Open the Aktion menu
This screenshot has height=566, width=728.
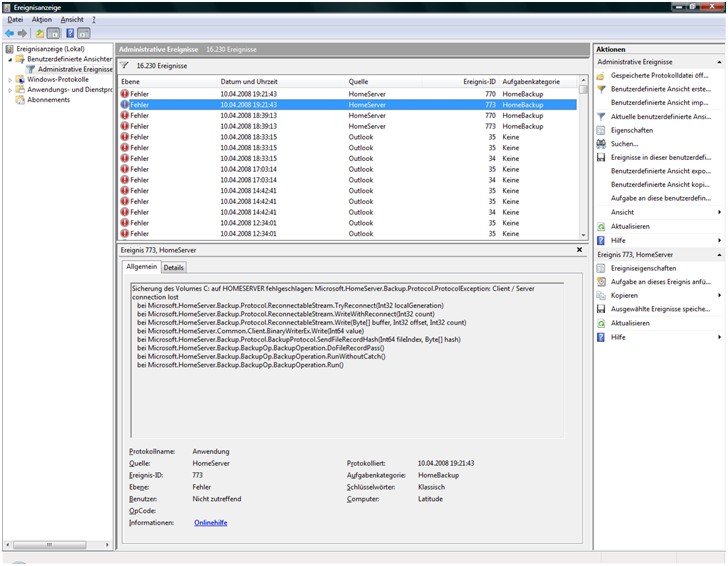42,20
